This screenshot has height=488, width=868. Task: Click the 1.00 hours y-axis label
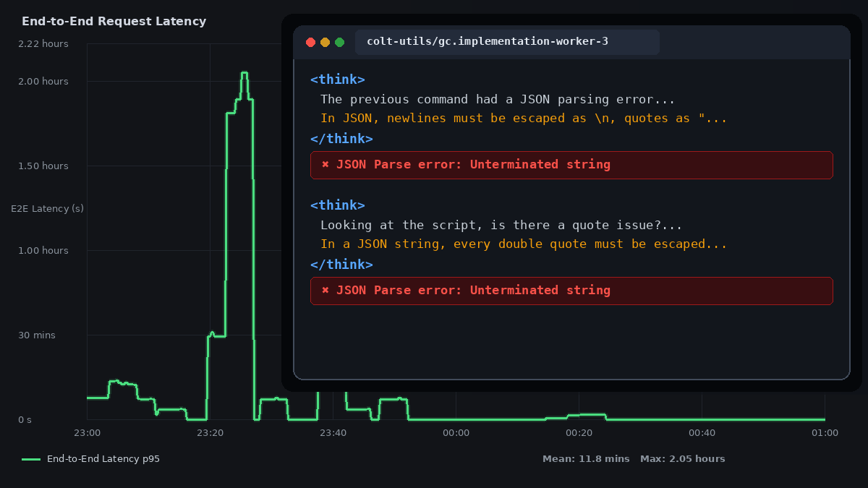43,250
